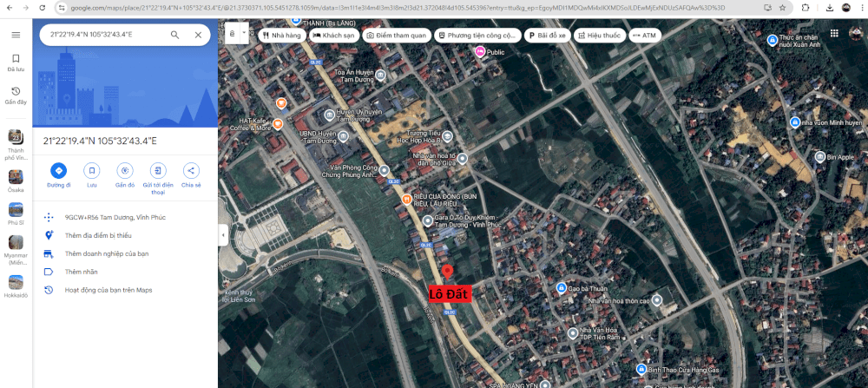Save location with the Lưu icon

coord(91,170)
